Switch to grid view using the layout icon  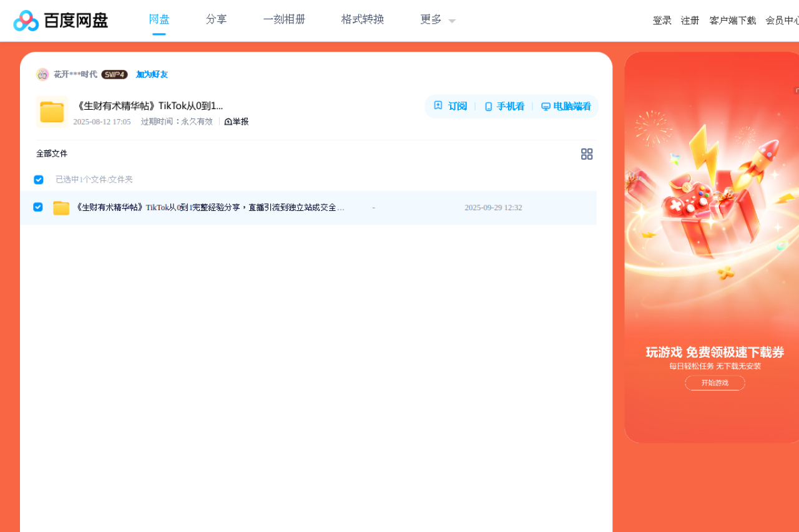pos(586,153)
